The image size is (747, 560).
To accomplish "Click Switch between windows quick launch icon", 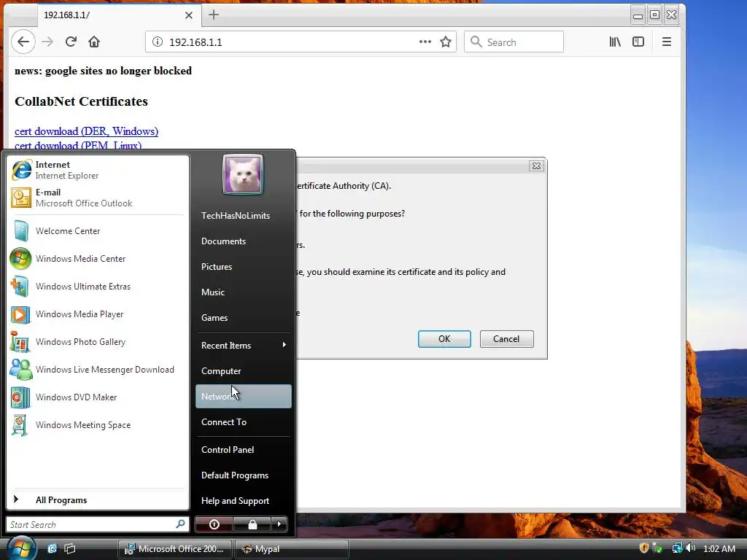I will pyautogui.click(x=69, y=548).
